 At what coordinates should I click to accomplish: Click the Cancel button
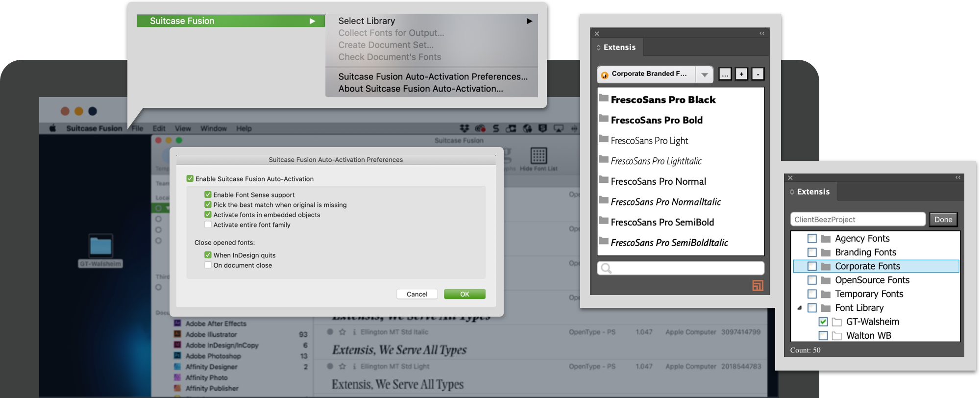[x=417, y=294]
